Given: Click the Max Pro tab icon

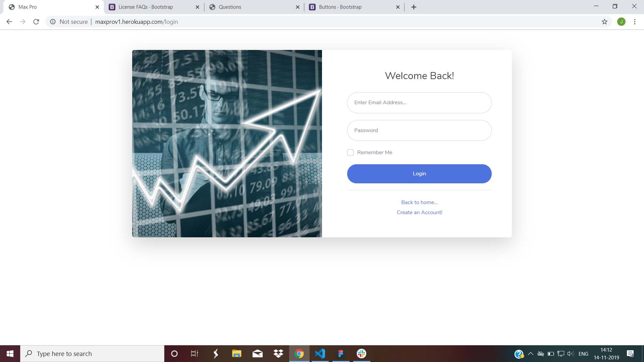Looking at the screenshot, I should 13,7.
